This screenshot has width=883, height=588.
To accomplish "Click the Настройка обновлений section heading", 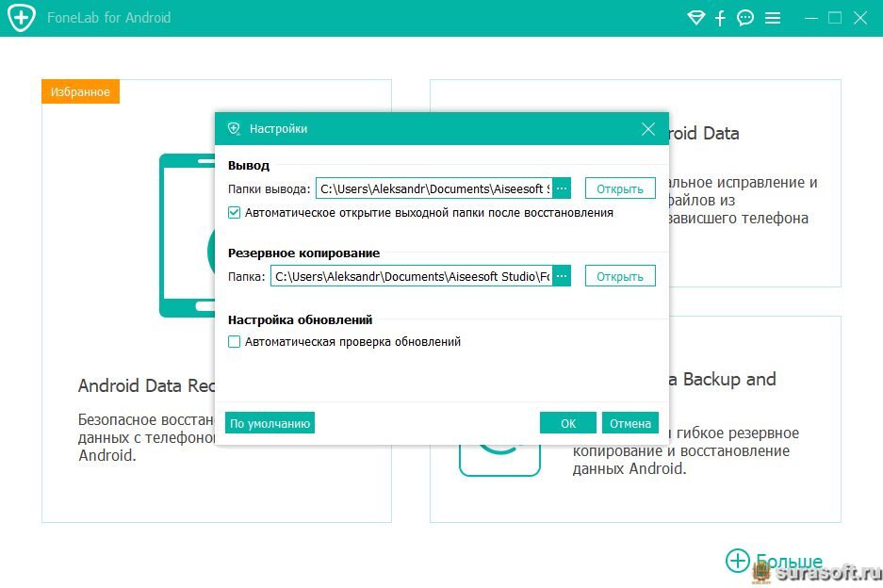I will 301,319.
